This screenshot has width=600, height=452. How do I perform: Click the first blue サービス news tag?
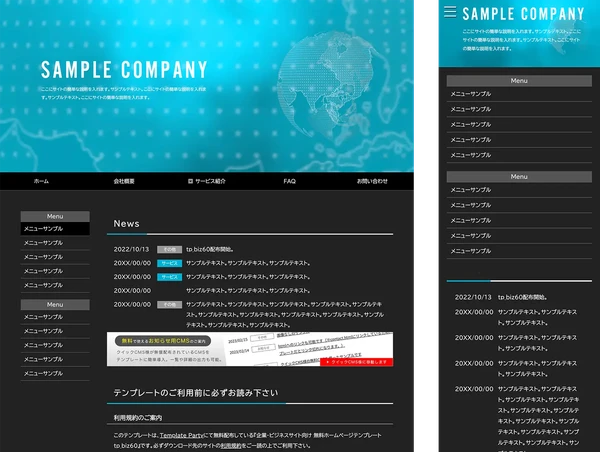click(169, 263)
